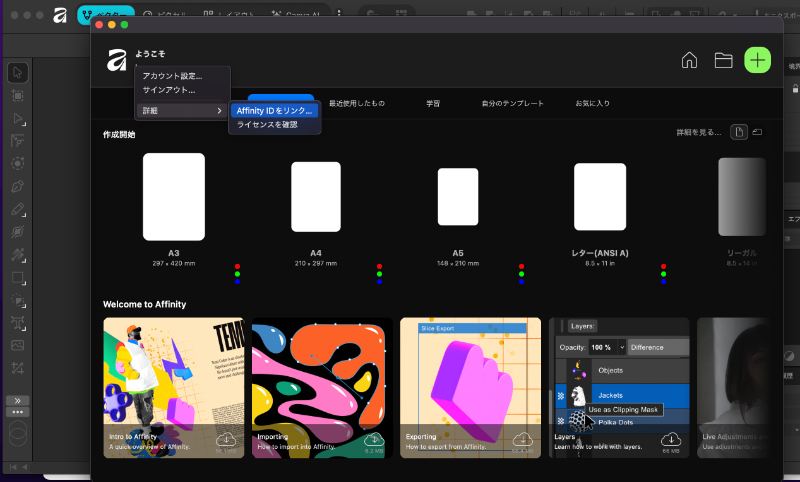Pick the レター(ANSI A) preset thumbnail

click(600, 196)
